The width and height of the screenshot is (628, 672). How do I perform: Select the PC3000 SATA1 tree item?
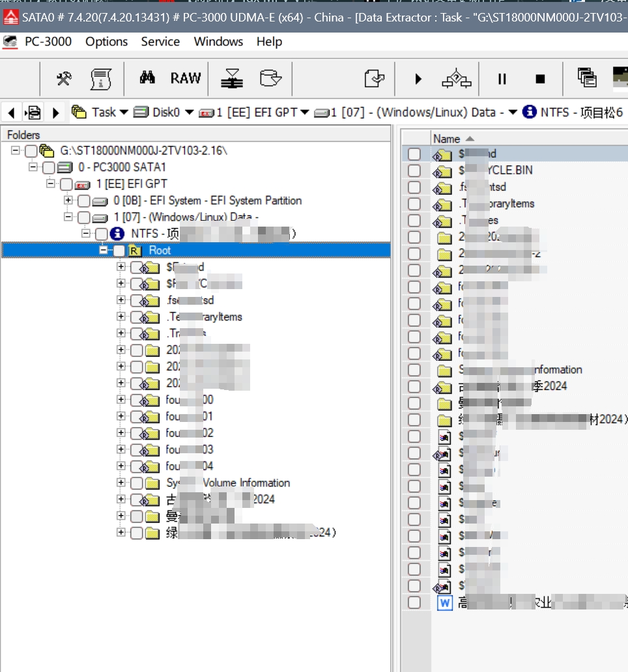pyautogui.click(x=122, y=167)
